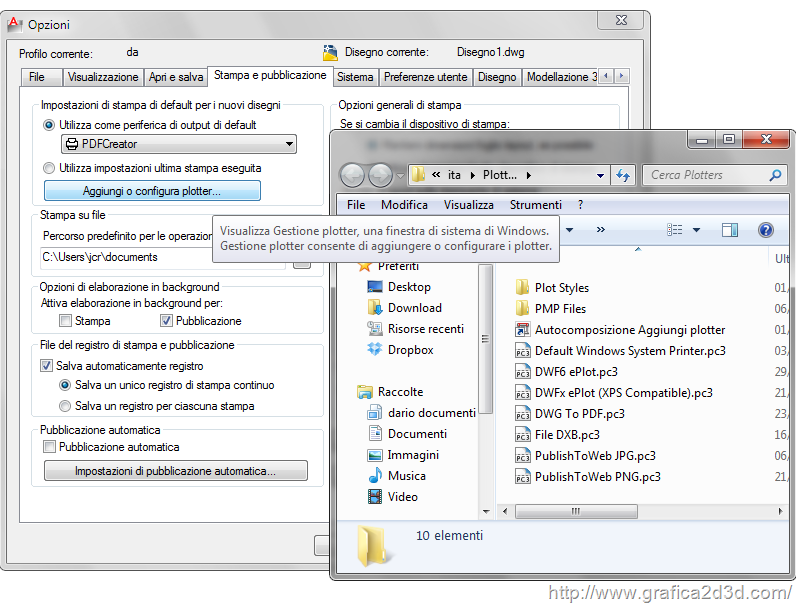
Task: Toggle the preview pane icon
Action: coord(730,230)
